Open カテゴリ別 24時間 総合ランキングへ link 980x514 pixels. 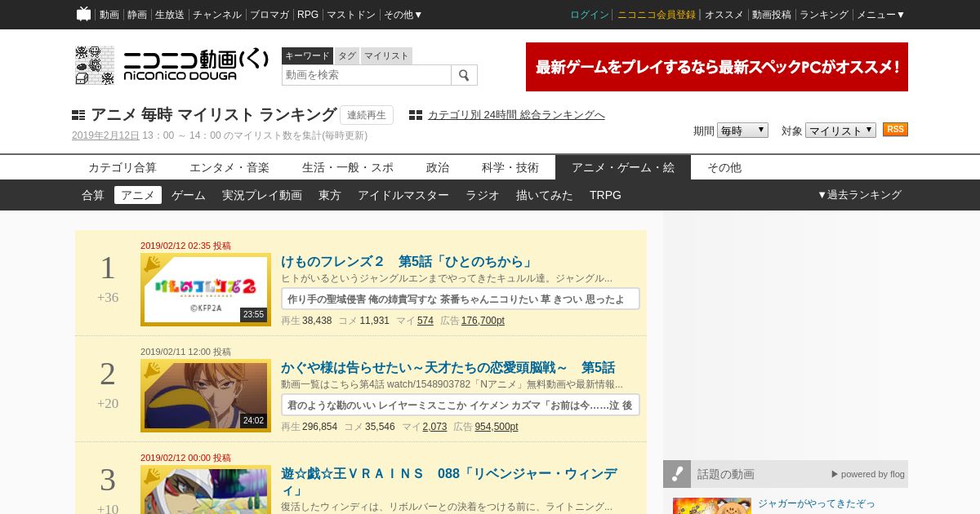click(x=516, y=115)
